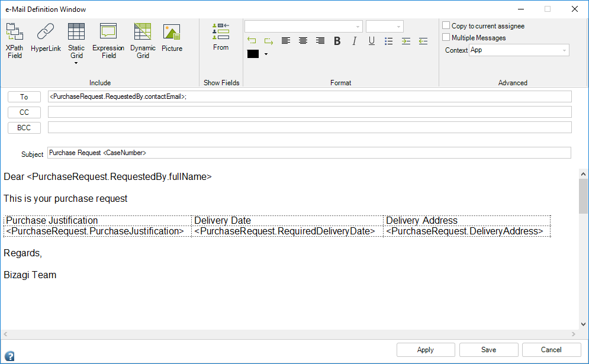
Task: Click the Redo arrow icon
Action: [x=269, y=41]
